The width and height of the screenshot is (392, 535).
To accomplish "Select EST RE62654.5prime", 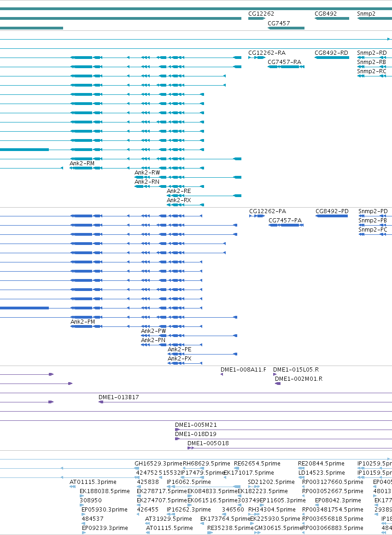I will point(257,463).
